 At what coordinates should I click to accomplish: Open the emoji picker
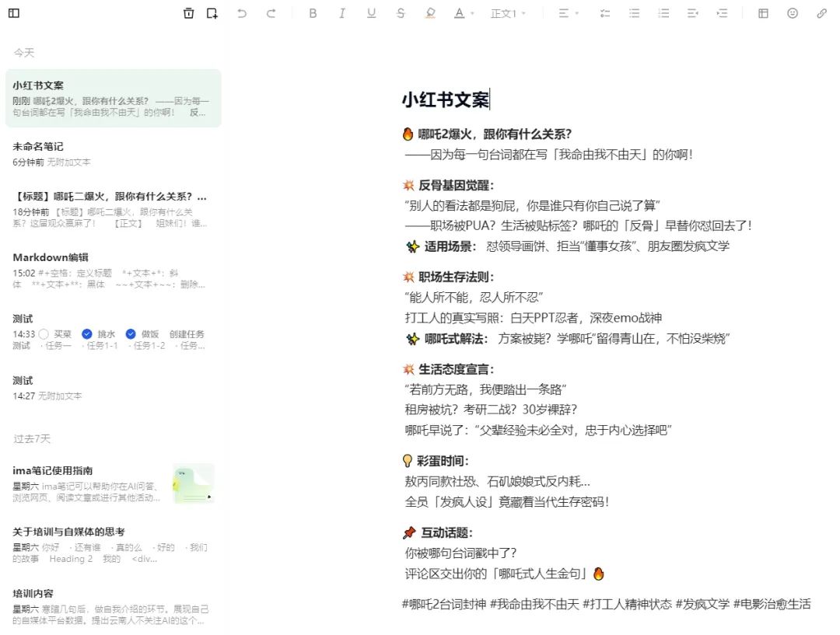[793, 13]
